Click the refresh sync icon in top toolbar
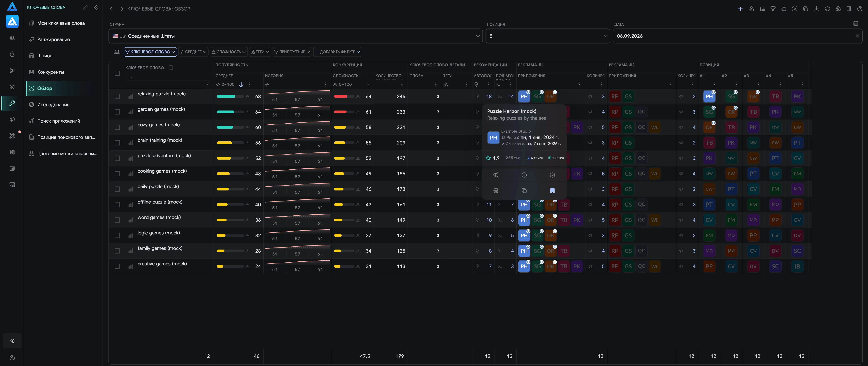Image resolution: width=868 pixels, height=366 pixels. 827,9
